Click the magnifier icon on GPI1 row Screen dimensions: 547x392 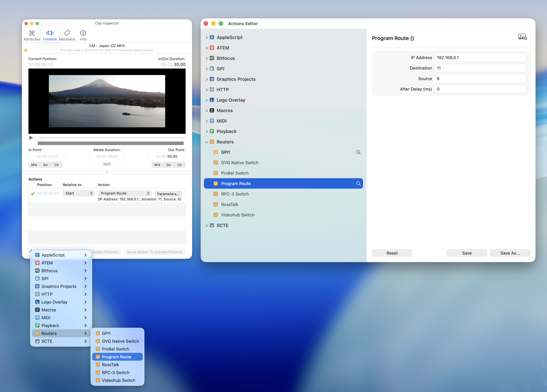tap(358, 152)
